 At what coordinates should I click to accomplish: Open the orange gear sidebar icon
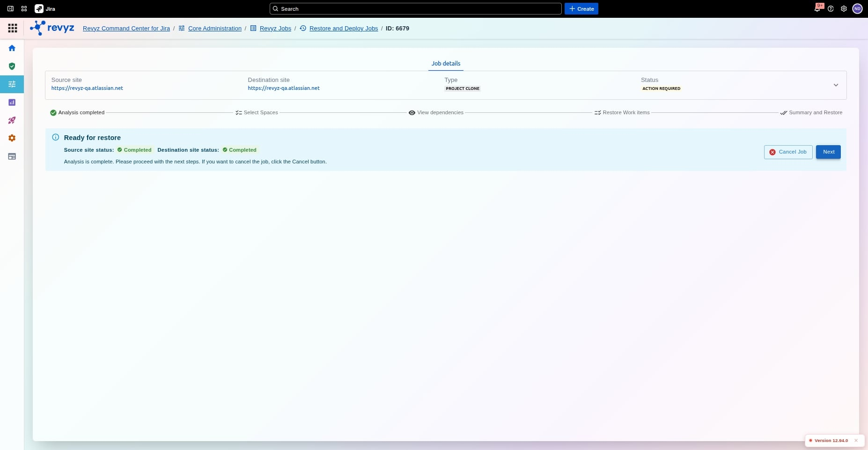pyautogui.click(x=12, y=138)
